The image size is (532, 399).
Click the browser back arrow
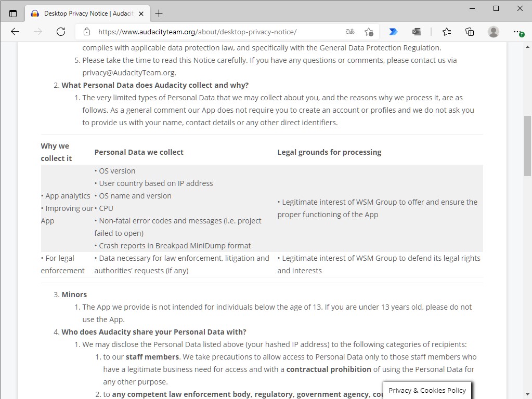coord(15,32)
